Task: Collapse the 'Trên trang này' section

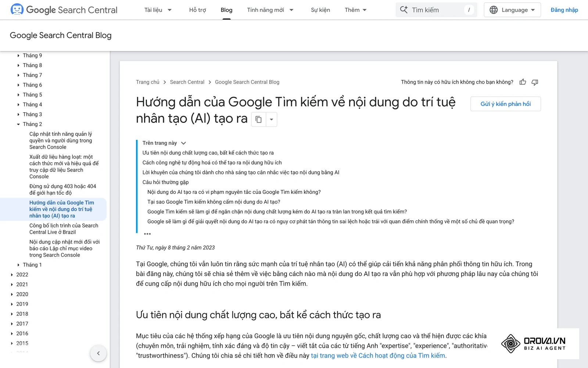Action: click(x=183, y=143)
